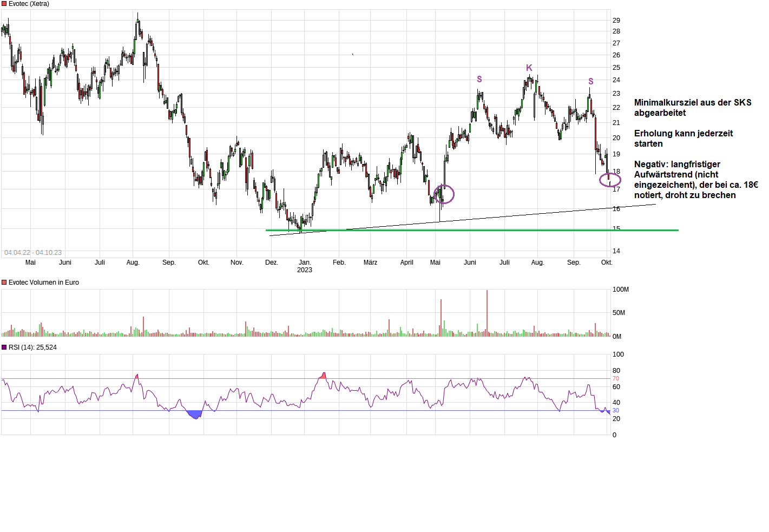The image size is (769, 532).
Task: Click the 0M volume axis label
Action: [x=617, y=337]
